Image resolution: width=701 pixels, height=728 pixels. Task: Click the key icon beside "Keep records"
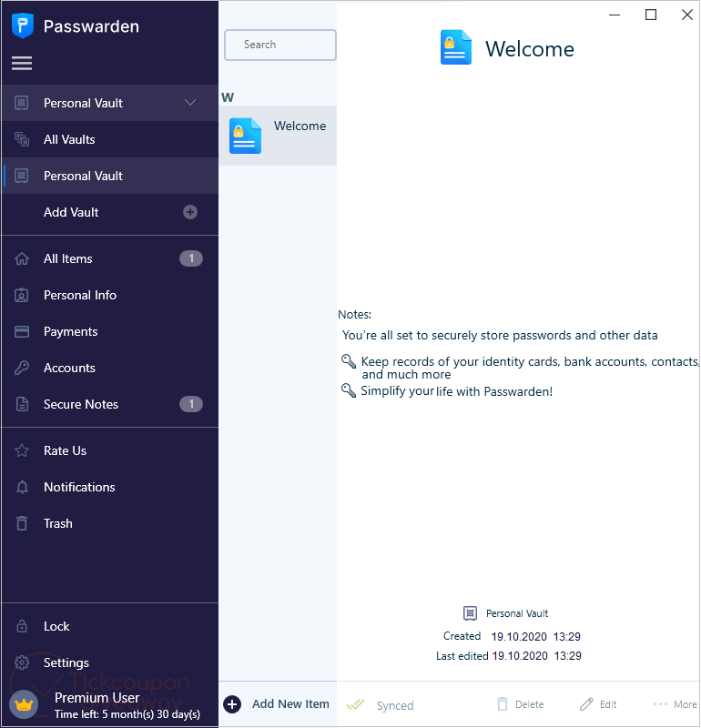[349, 360]
